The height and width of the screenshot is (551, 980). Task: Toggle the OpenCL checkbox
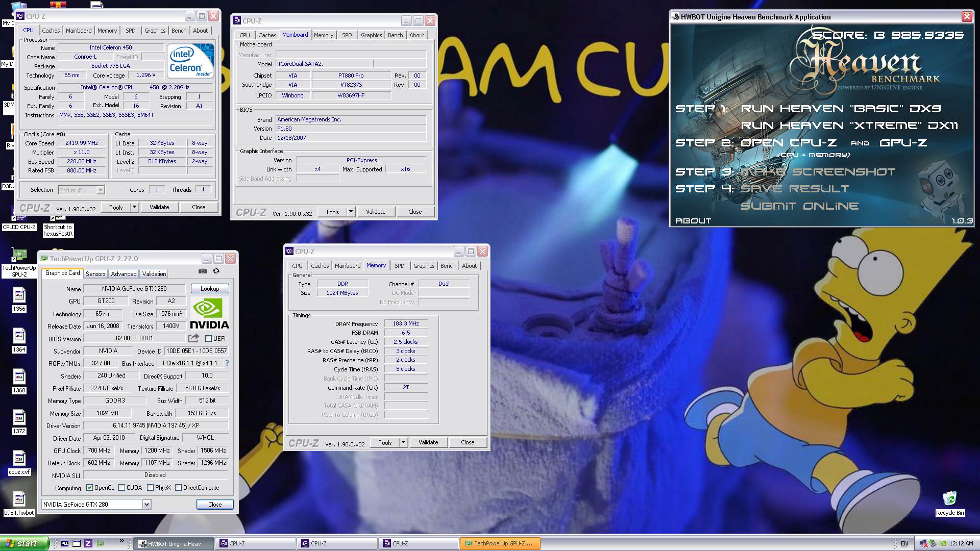[90, 488]
